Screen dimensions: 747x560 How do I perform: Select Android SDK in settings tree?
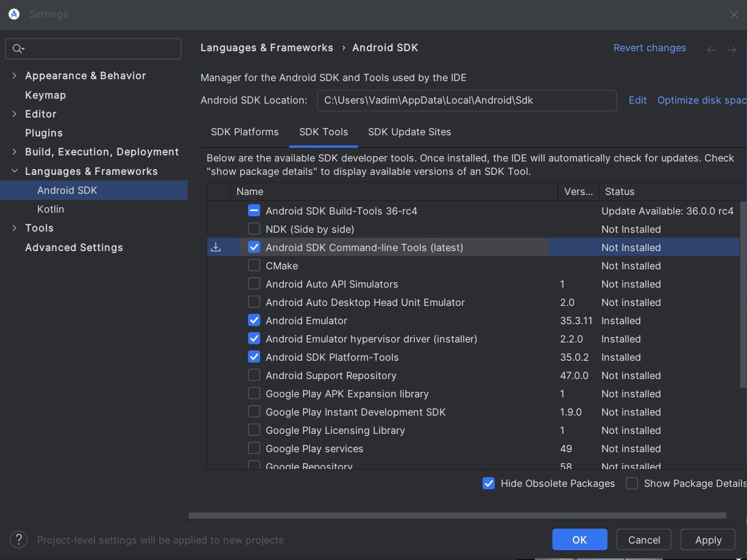pyautogui.click(x=94, y=190)
